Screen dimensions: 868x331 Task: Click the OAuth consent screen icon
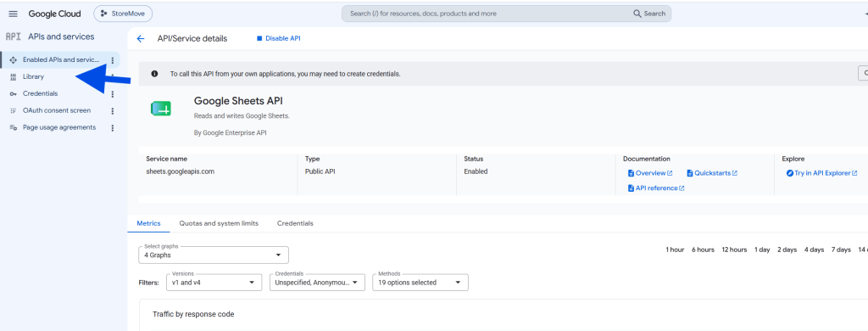(x=14, y=111)
